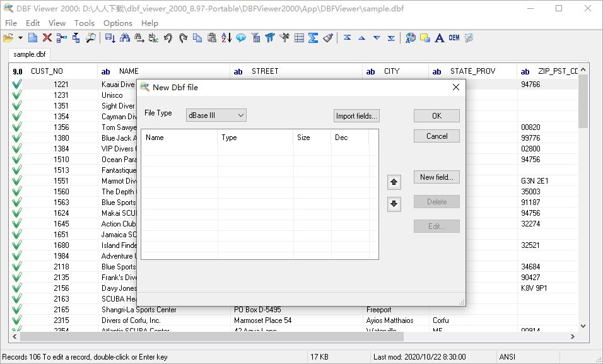This screenshot has width=603, height=364.
Task: Open the Sum/statistics tool
Action: tap(313, 38)
